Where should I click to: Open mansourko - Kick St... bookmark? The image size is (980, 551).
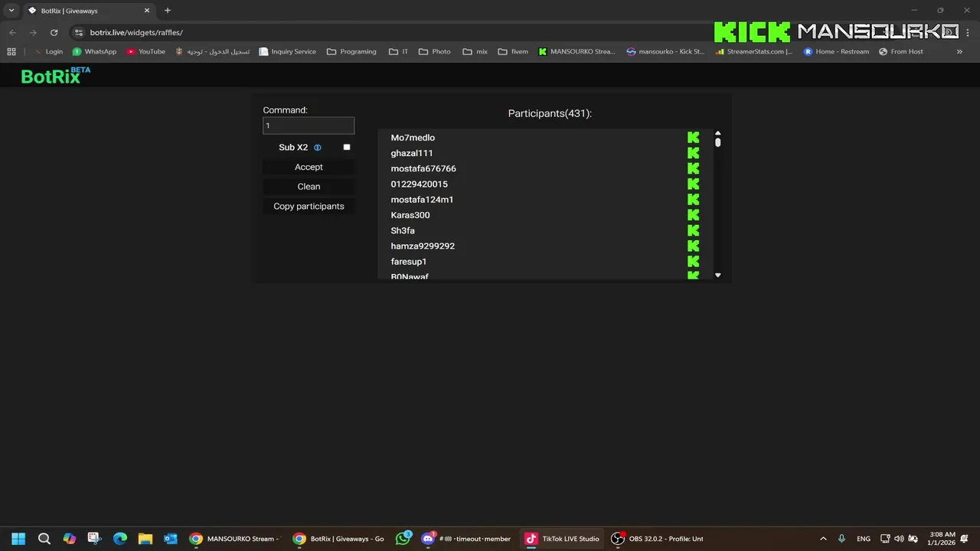coord(665,51)
